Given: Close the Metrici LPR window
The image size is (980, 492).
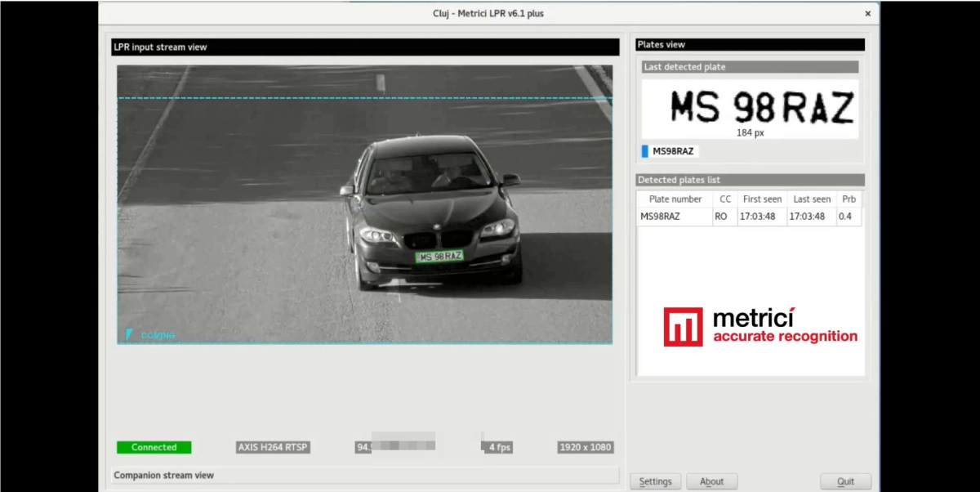Looking at the screenshot, I should coord(867,14).
